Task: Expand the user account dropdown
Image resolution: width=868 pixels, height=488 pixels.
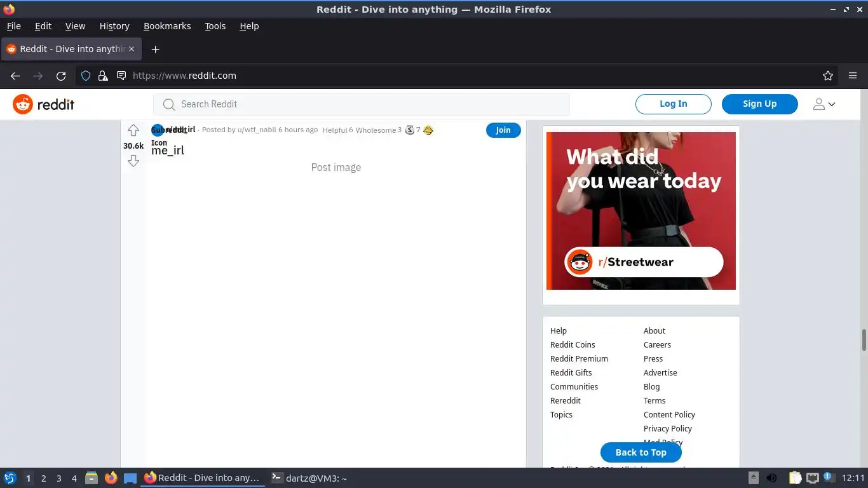Action: tap(824, 104)
